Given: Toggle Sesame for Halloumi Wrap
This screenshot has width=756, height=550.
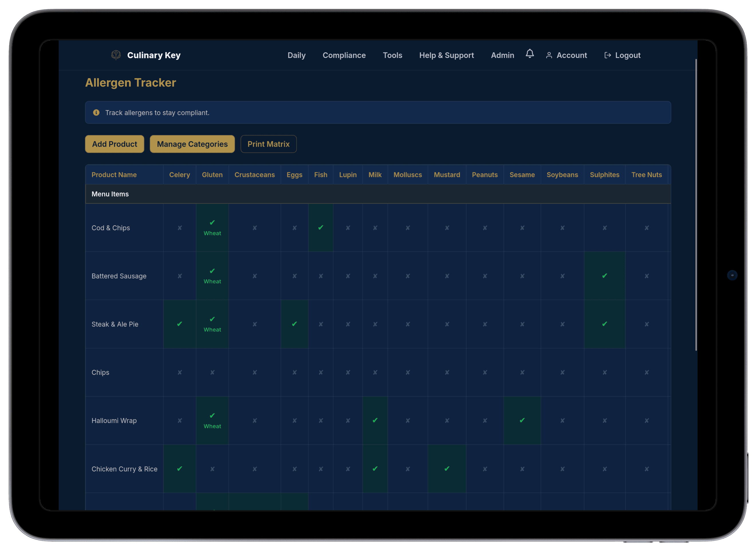Looking at the screenshot, I should [522, 421].
